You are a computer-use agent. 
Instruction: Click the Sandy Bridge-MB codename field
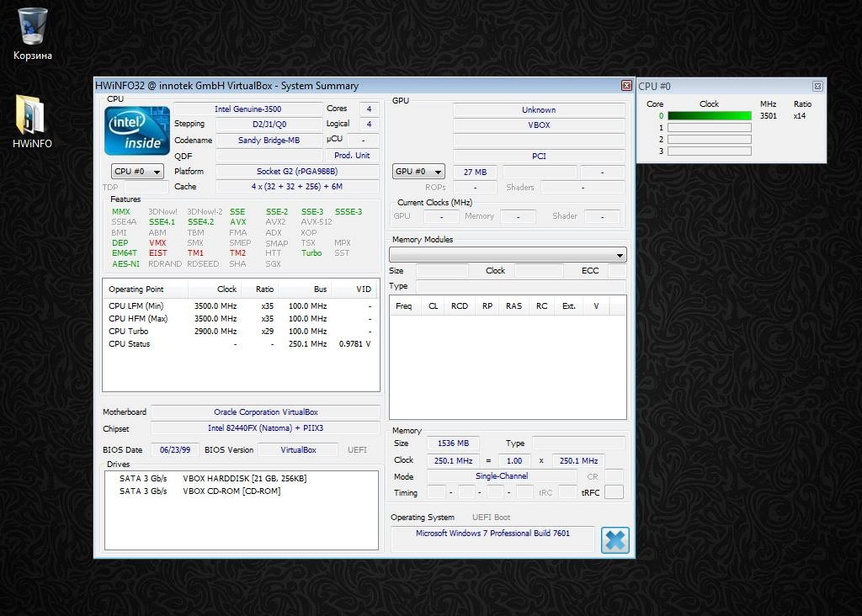pos(269,141)
